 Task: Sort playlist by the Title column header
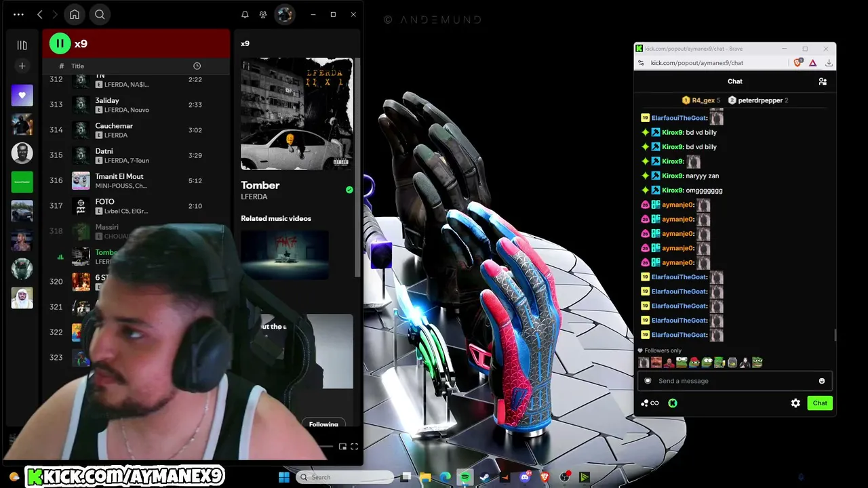(78, 66)
